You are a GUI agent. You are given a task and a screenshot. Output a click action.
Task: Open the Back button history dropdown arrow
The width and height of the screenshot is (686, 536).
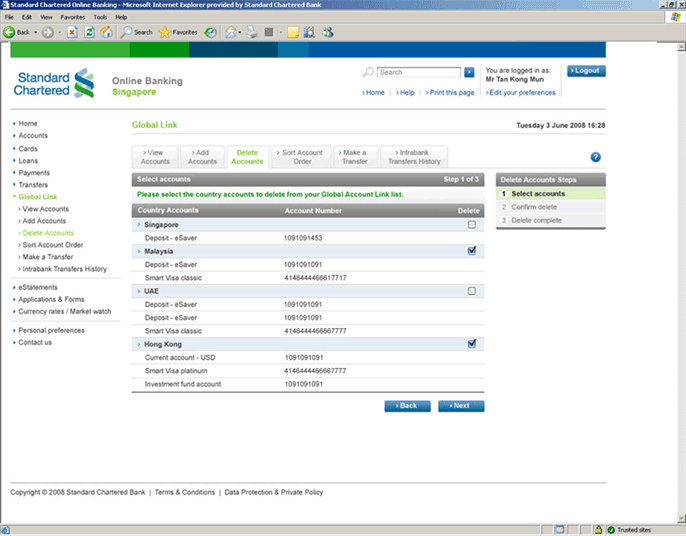click(x=35, y=32)
